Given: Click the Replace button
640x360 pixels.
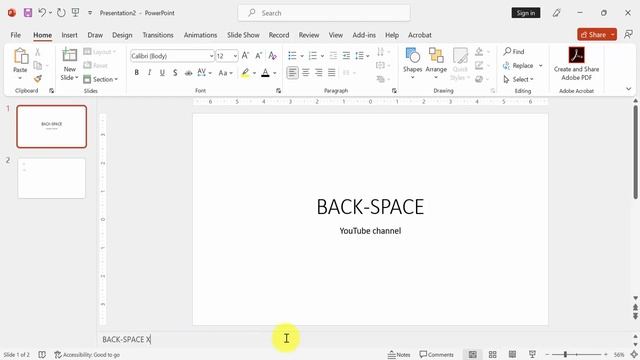Looking at the screenshot, I should [x=518, y=65].
